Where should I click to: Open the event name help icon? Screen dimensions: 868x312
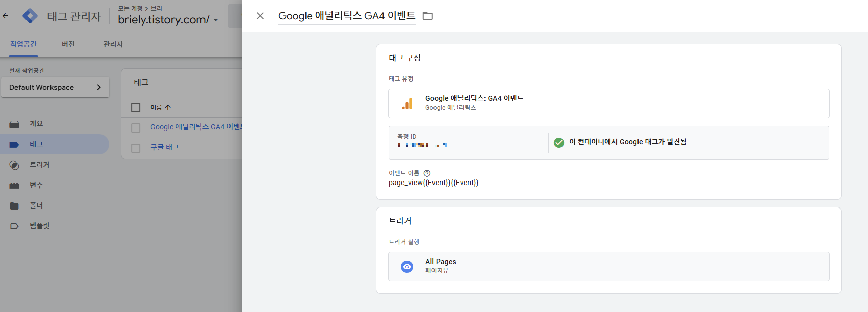pos(427,173)
